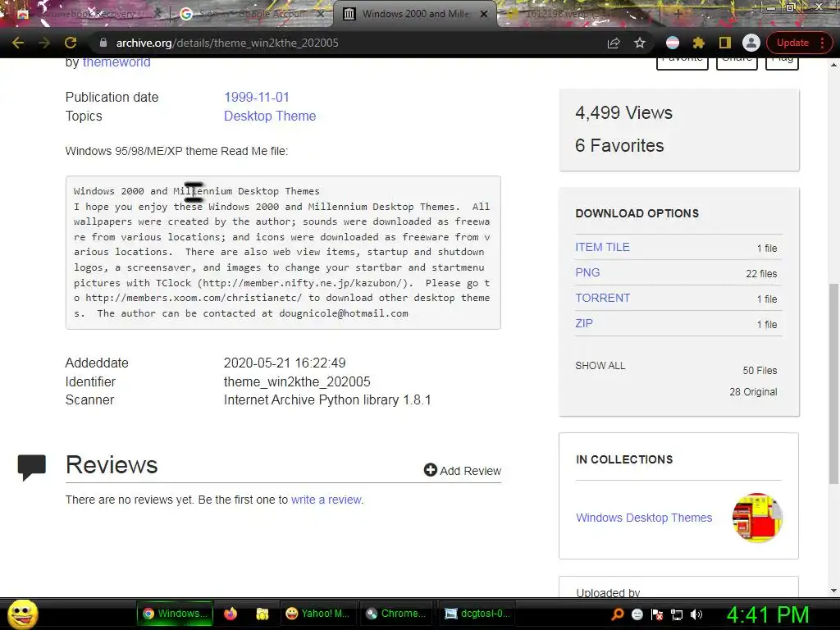This screenshot has width=840, height=630.
Task: Download the ZIP file
Action: [x=584, y=323]
